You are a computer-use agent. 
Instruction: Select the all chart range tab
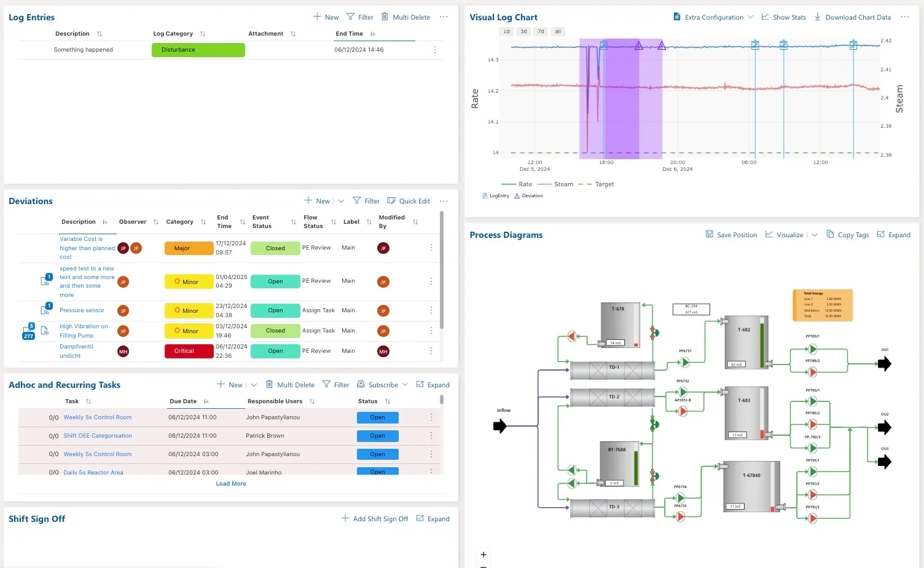pyautogui.click(x=558, y=31)
